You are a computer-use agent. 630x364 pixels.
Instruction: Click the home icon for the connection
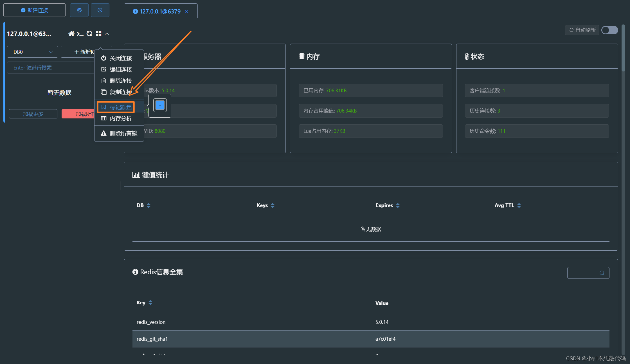(71, 34)
